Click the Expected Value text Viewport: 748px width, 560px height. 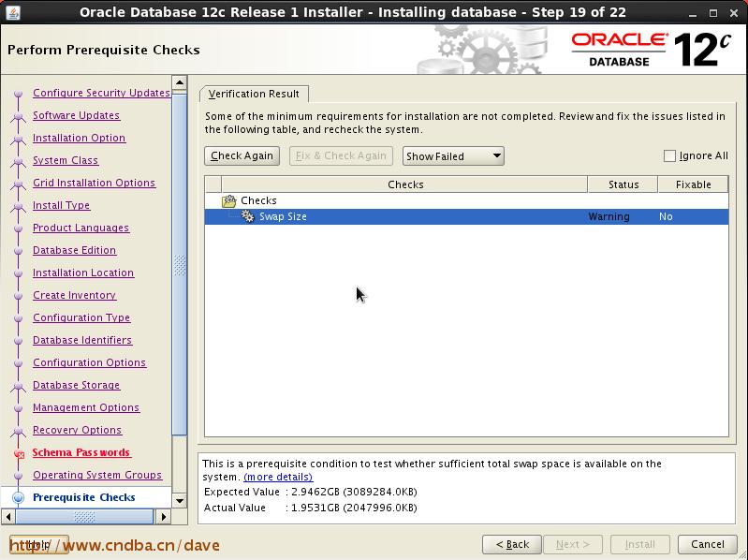(311, 492)
